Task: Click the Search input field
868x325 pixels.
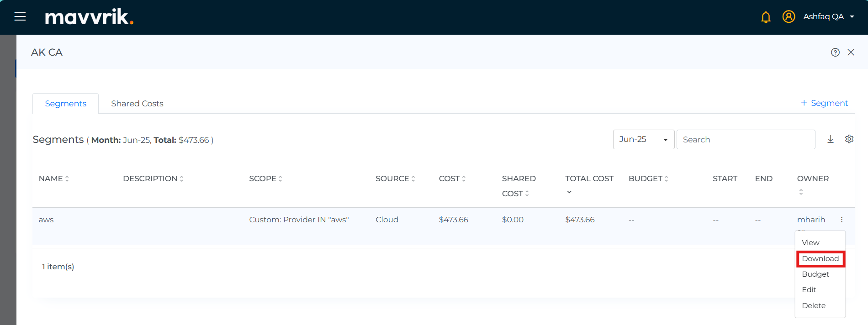Action: 746,140
